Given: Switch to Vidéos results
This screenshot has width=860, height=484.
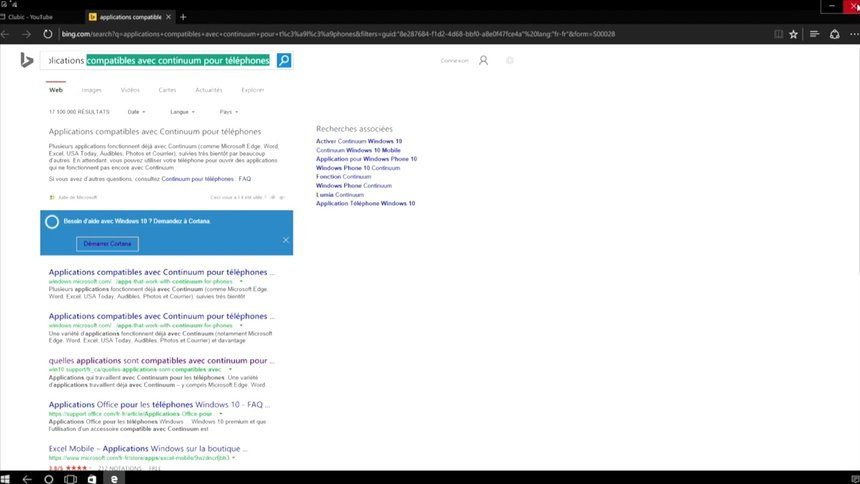Looking at the screenshot, I should (x=130, y=90).
